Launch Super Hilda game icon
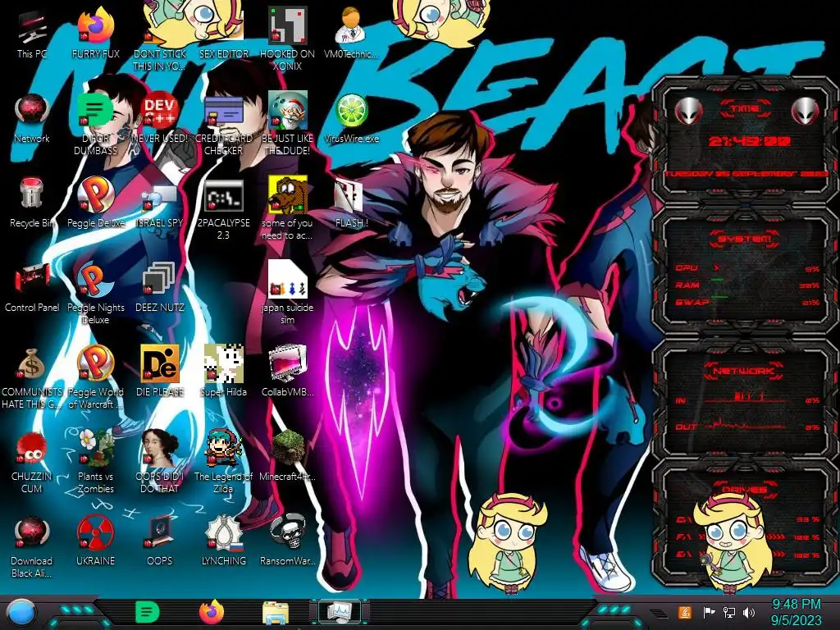Image resolution: width=840 pixels, height=630 pixels. pyautogui.click(x=223, y=372)
